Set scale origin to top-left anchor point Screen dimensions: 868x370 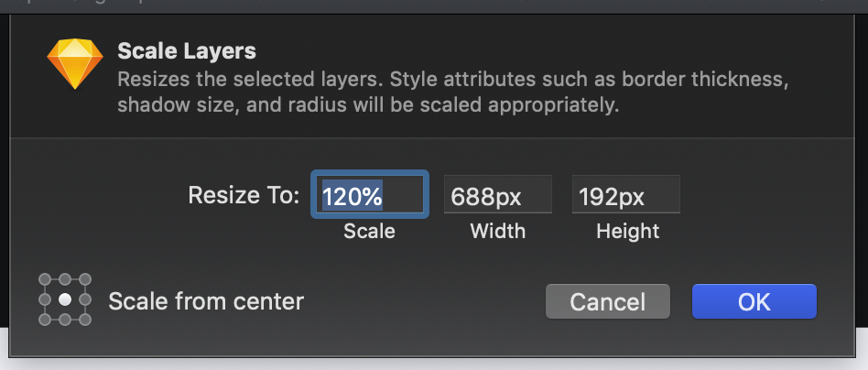pos(44,279)
